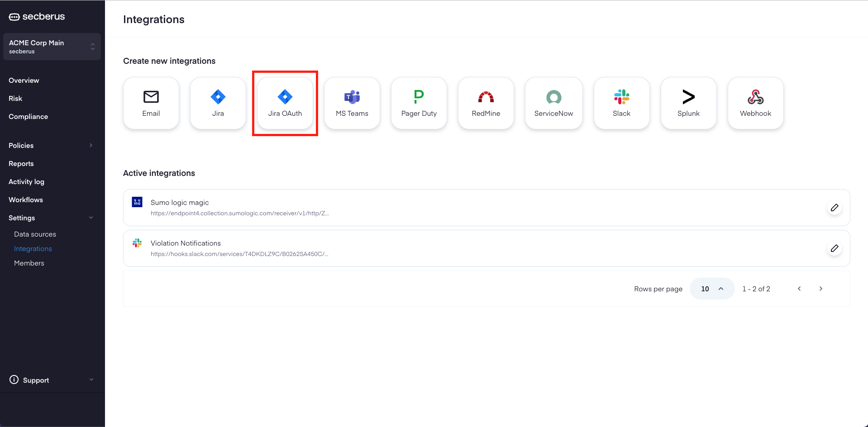Edit the Violation Notifications integration
Viewport: 868px width, 427px height.
835,248
